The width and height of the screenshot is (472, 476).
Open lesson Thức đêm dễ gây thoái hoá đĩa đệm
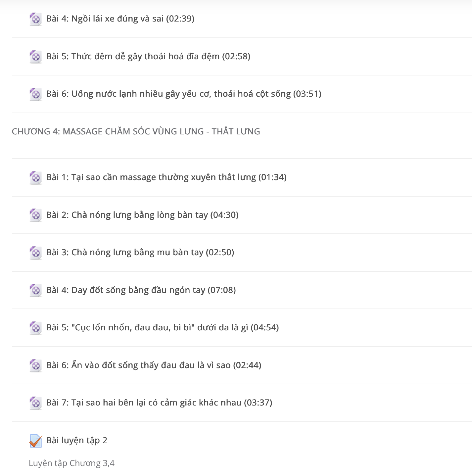point(148,56)
